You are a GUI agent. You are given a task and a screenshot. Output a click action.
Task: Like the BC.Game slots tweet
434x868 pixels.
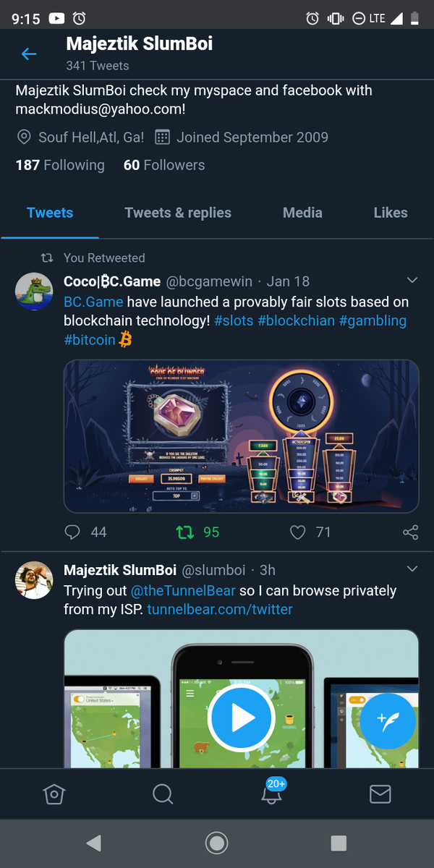[298, 532]
